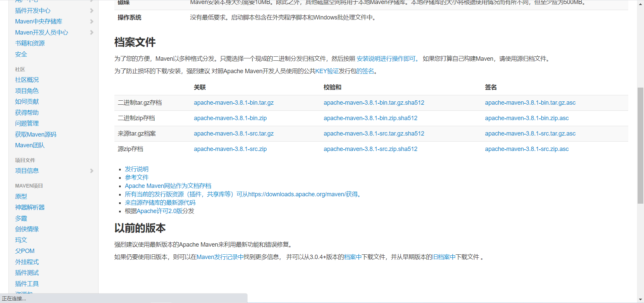Open 神器解析器 sidebar link
The height and width of the screenshot is (303, 644).
pyautogui.click(x=30, y=207)
